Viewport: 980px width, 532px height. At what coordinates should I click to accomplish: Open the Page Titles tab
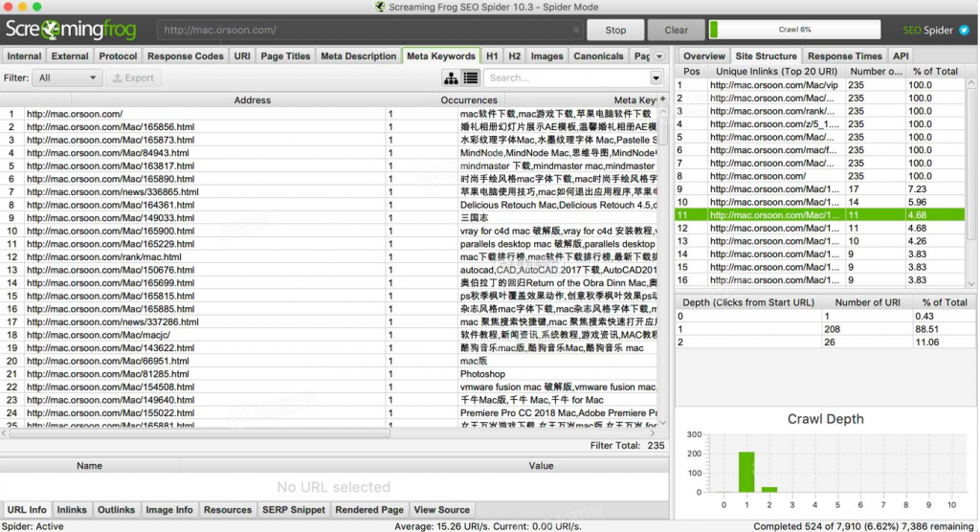pos(285,56)
